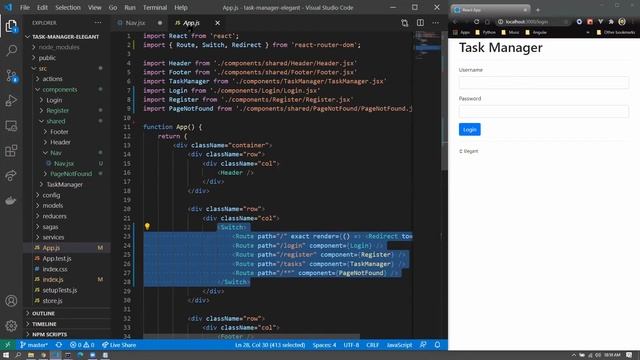Open the Search view in activity bar
The width and height of the screenshot is (640, 360).
tap(11, 51)
